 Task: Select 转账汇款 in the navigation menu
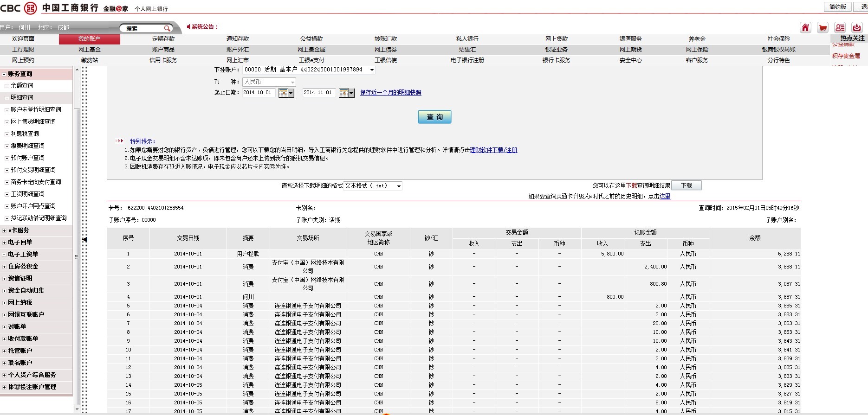click(386, 39)
